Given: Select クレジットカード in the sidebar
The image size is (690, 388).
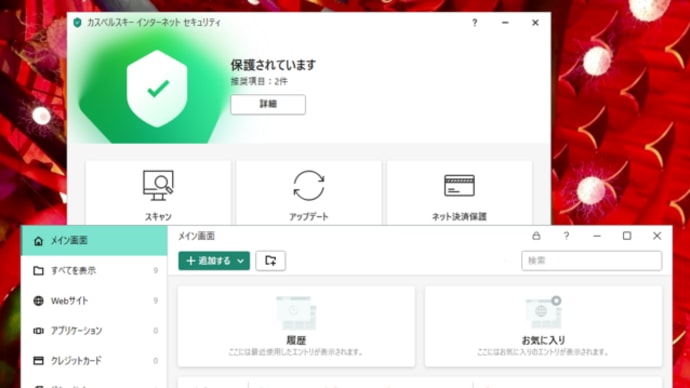Looking at the screenshot, I should coord(94,361).
